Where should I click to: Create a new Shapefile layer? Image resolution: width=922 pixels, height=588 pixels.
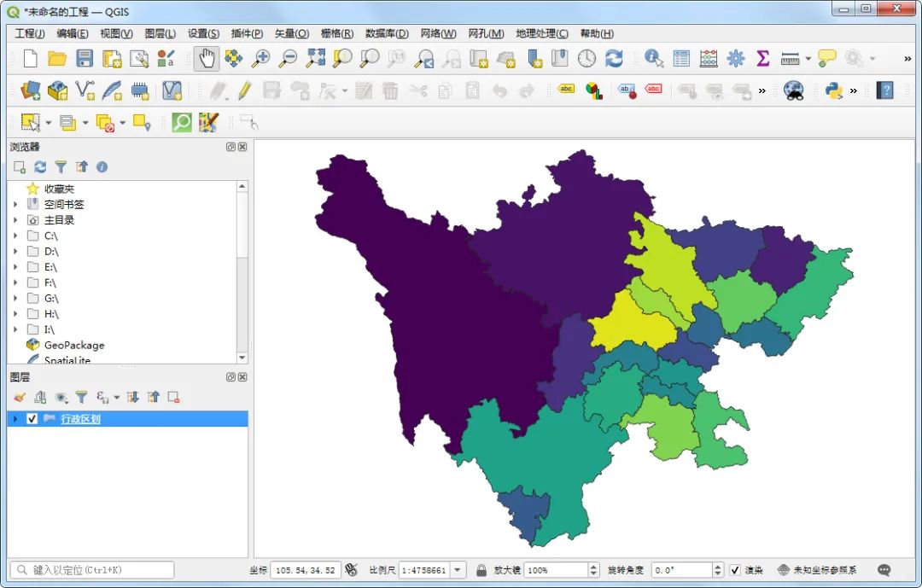[85, 90]
